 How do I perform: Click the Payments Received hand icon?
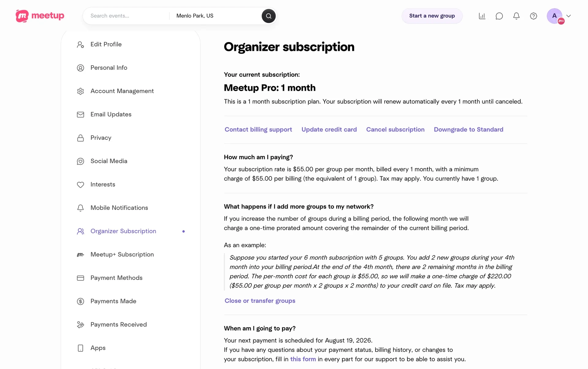80,325
